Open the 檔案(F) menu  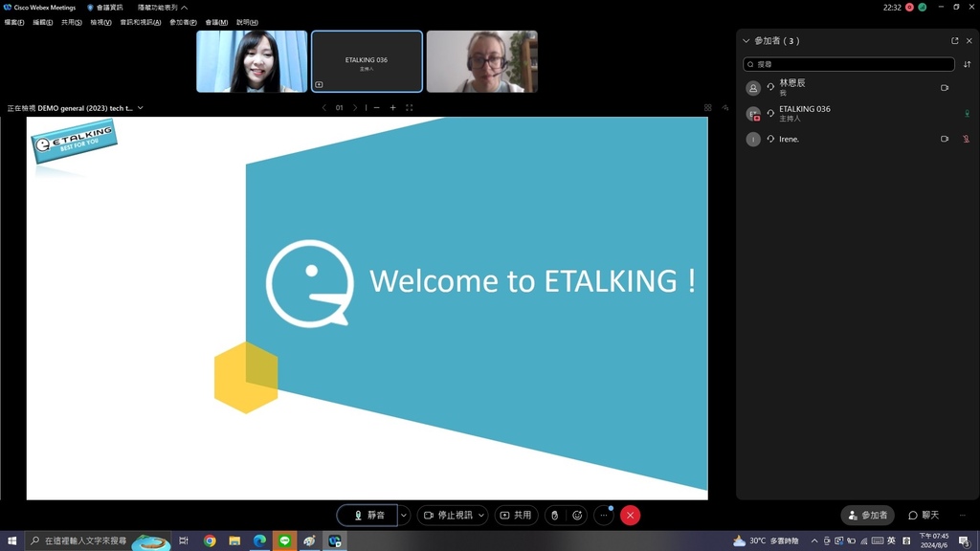pos(14,23)
